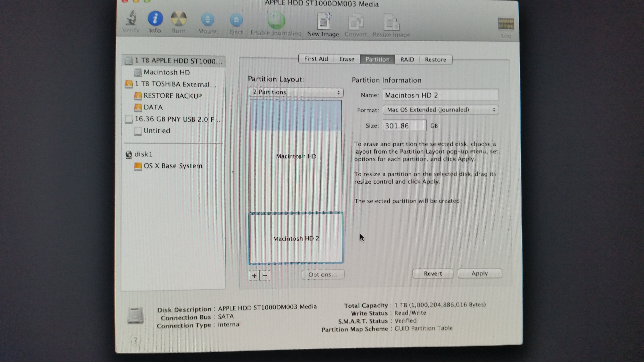Screen dimensions: 644x362
Task: Open the Info toolbar icon
Action: (155, 18)
